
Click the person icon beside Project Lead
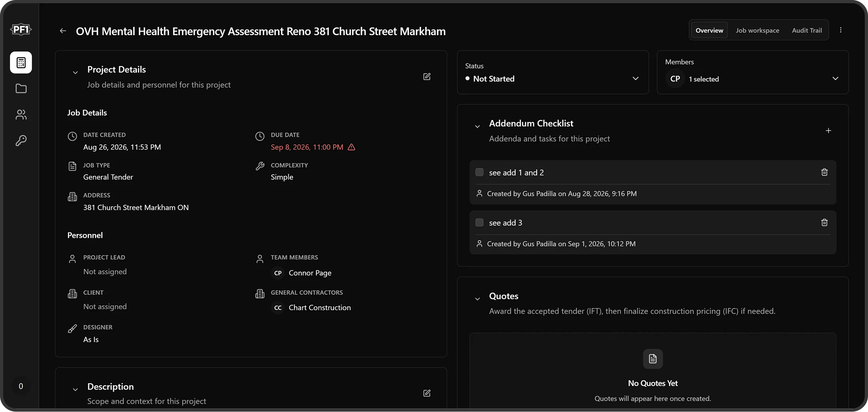click(72, 259)
